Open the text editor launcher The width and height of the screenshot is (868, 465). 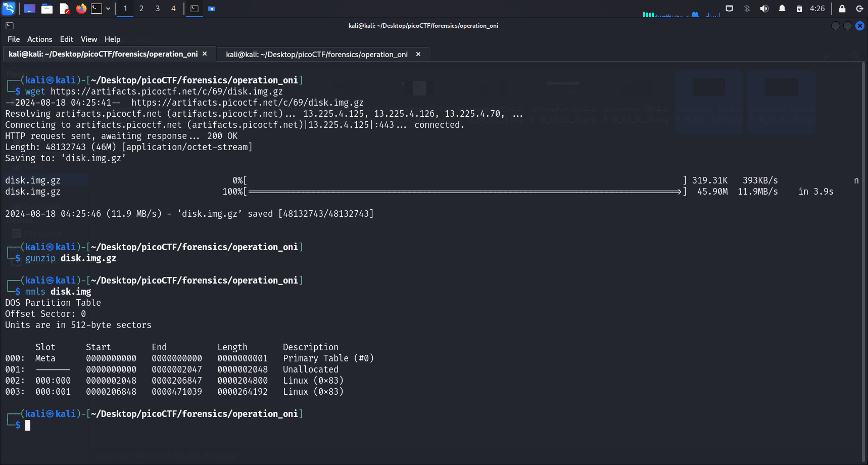coord(64,9)
